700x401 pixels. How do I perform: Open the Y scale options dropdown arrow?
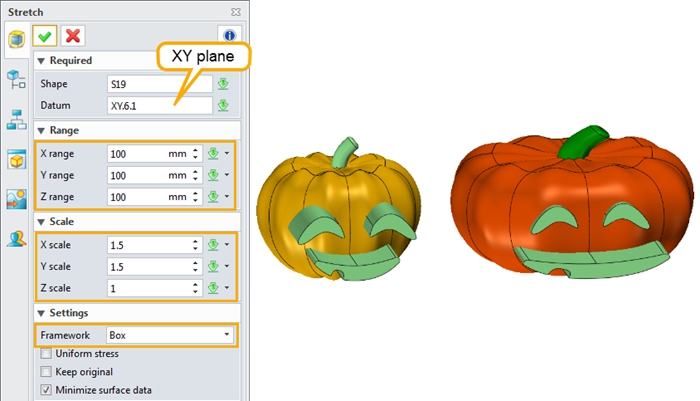227,266
